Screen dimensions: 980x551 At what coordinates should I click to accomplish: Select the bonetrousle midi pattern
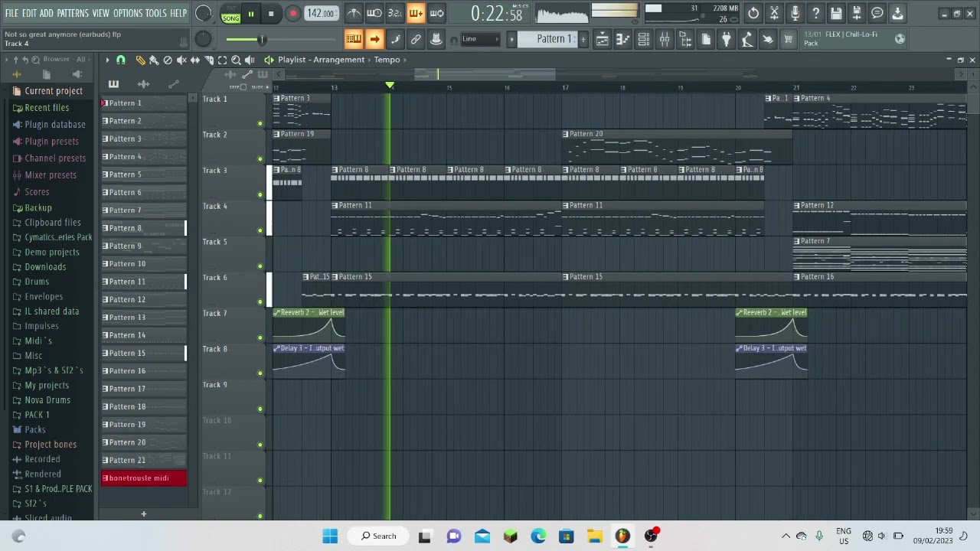pos(144,478)
